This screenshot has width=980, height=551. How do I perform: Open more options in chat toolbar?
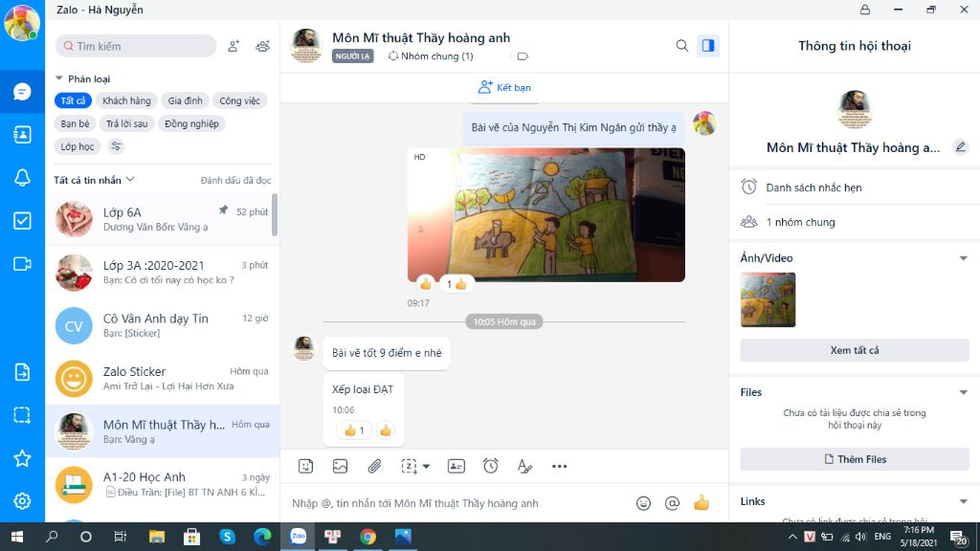tap(559, 466)
